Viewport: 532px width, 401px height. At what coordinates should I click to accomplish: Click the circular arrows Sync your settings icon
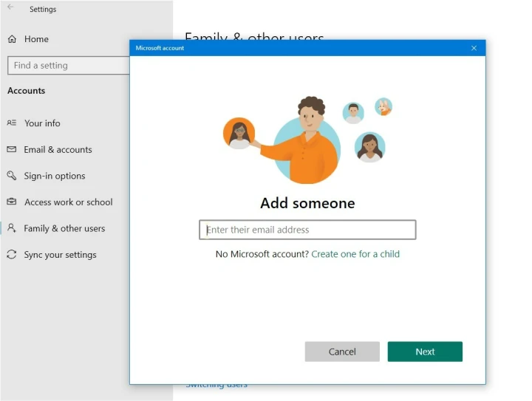(x=12, y=255)
